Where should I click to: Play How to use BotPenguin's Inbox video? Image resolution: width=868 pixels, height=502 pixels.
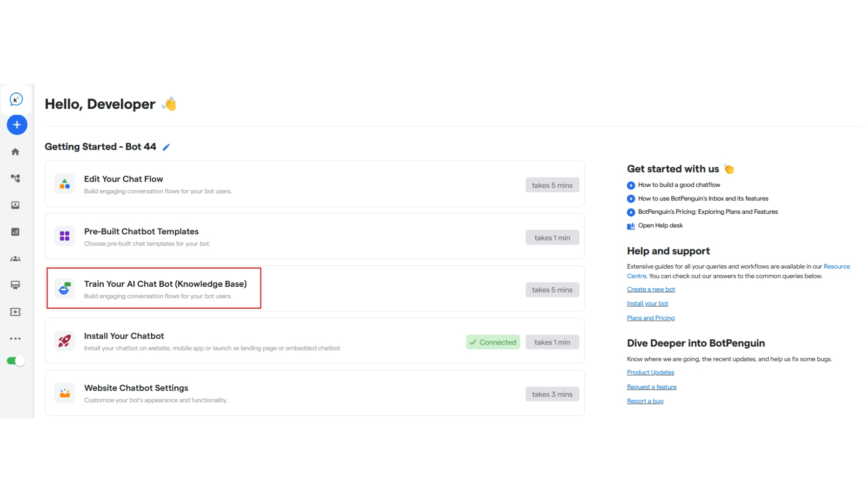point(703,198)
